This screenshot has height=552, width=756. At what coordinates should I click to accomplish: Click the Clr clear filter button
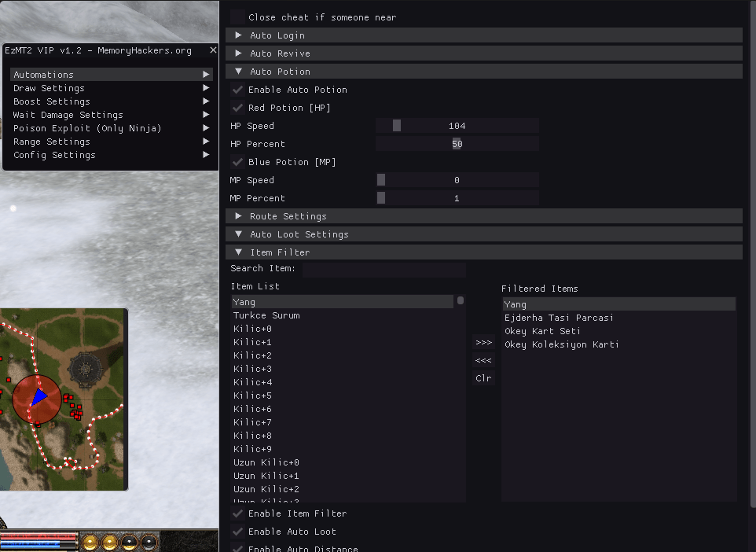(483, 377)
